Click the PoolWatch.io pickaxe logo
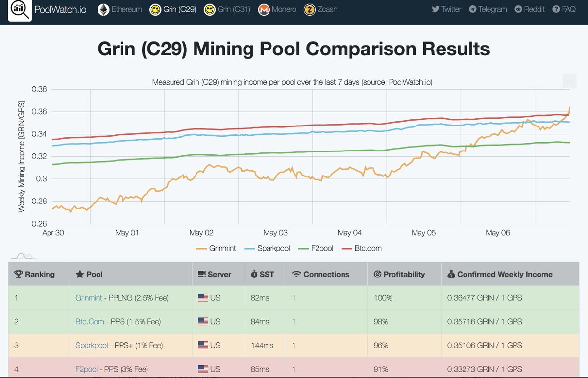 (x=19, y=9)
